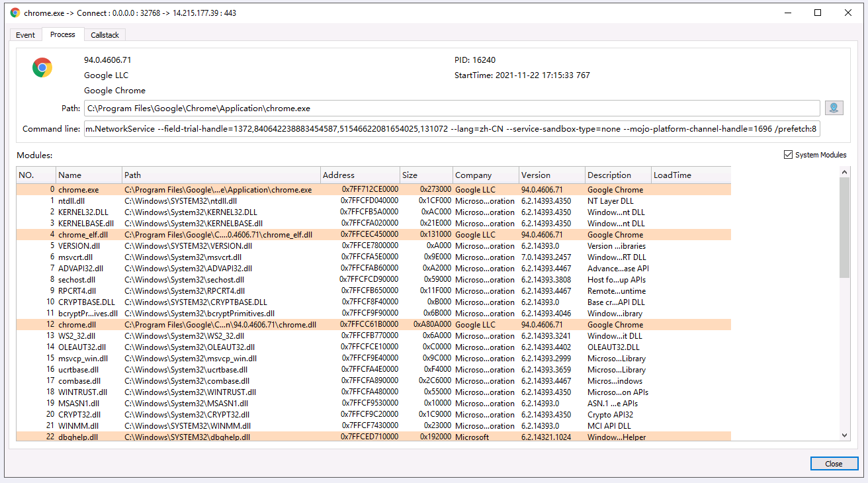Viewport: 868px width, 483px height.
Task: Sort by the Company column header
Action: (x=486, y=175)
